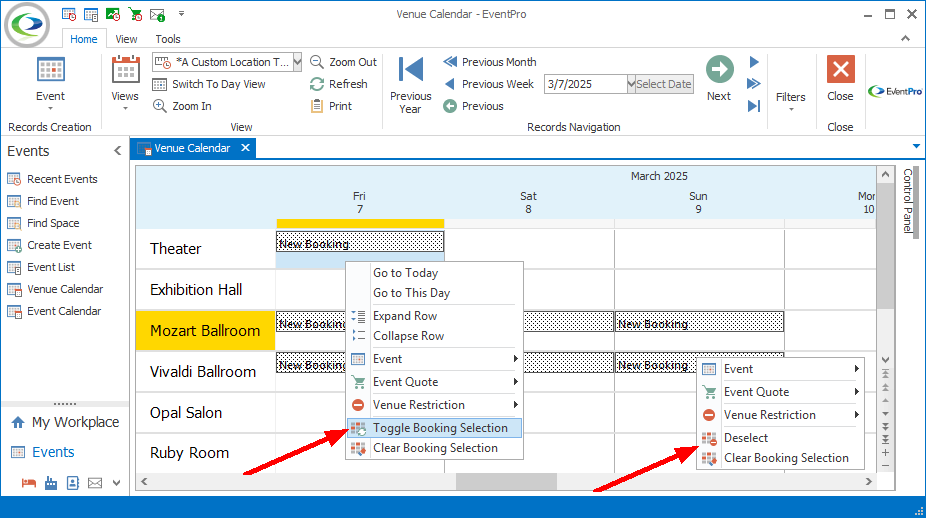Screen dimensions: 926x518
Task: Click next week single arrow icon
Action: click(754, 62)
